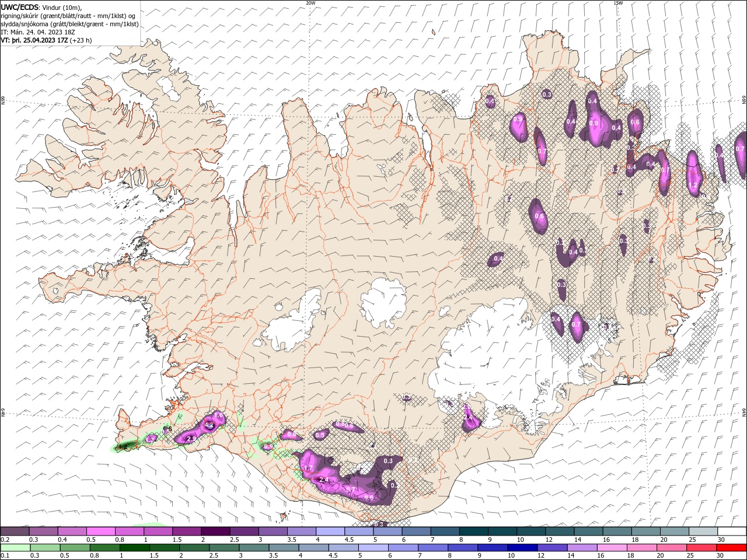Image resolution: width=747 pixels, height=560 pixels.
Task: Click the dark teal swatch labeled 9
Action: tap(502, 531)
